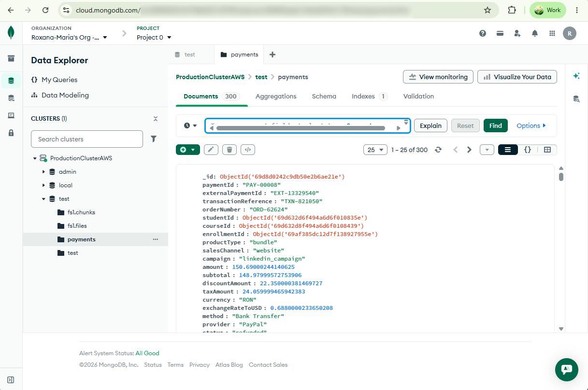This screenshot has width=588, height=390.
Task: Open the apps grid icon
Action: click(x=552, y=33)
